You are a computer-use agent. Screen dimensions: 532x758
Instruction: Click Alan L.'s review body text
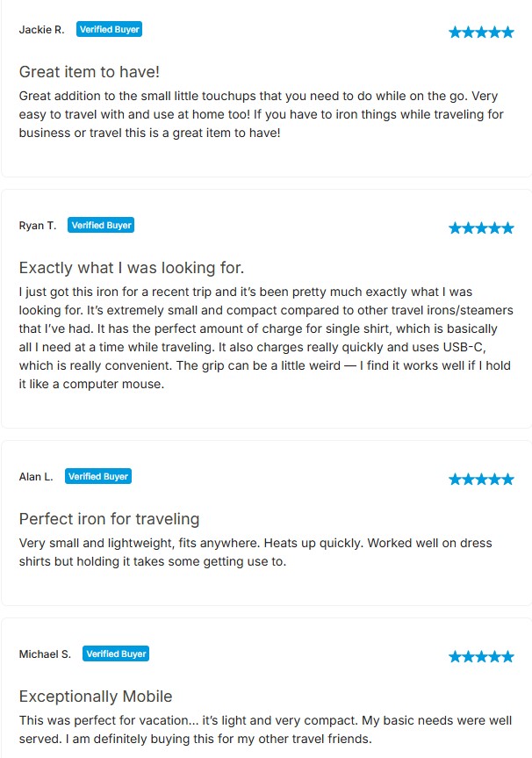[x=255, y=552]
